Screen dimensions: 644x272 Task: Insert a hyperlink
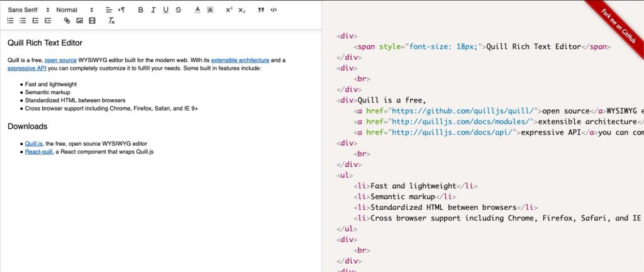(x=67, y=21)
